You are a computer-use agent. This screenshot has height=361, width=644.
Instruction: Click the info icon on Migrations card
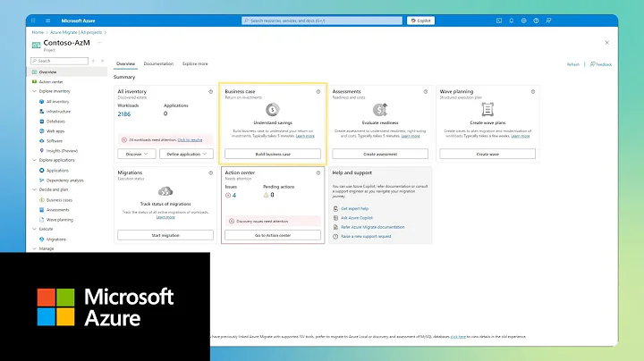211,173
